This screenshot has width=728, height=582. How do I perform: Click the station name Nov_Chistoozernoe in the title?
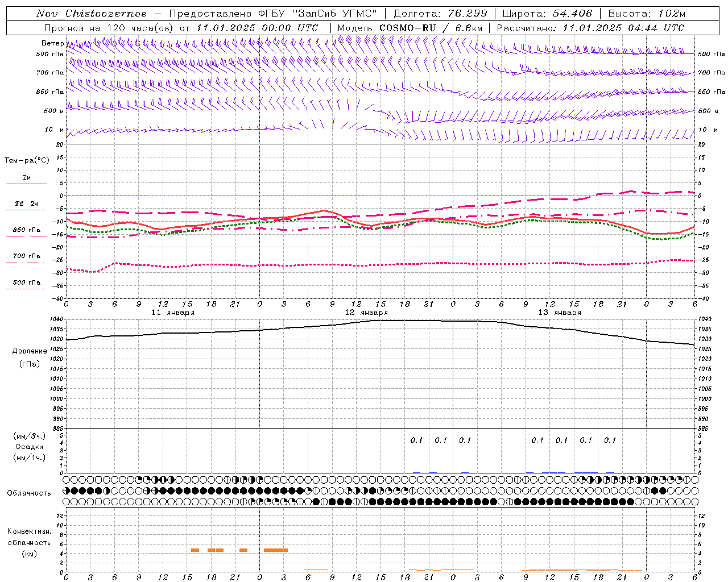pyautogui.click(x=91, y=14)
